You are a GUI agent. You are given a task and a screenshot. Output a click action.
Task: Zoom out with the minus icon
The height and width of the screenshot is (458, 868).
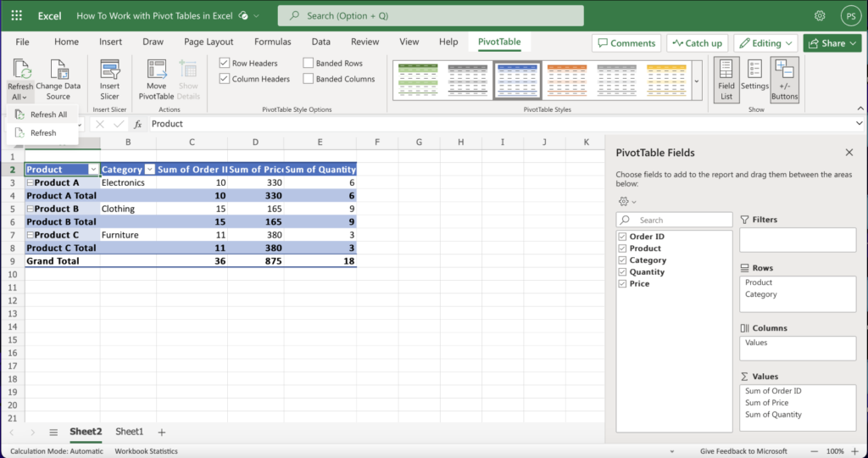point(814,451)
